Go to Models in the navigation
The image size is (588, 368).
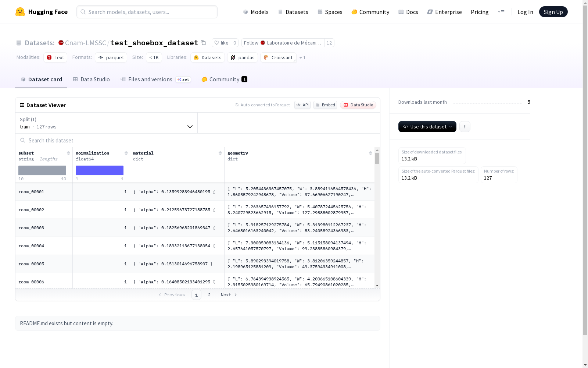pos(256,12)
